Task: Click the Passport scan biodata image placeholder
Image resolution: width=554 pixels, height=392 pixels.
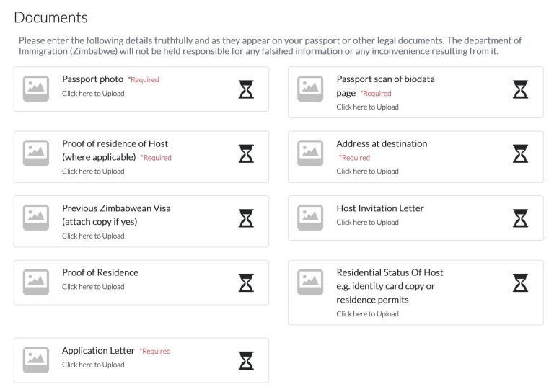Action: tap(310, 89)
